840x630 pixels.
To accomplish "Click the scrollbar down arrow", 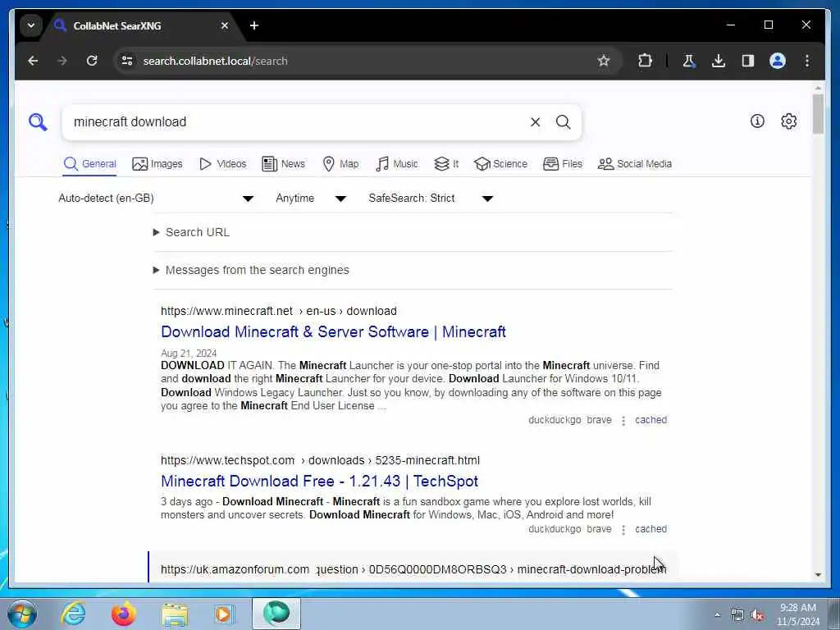I will 818,575.
